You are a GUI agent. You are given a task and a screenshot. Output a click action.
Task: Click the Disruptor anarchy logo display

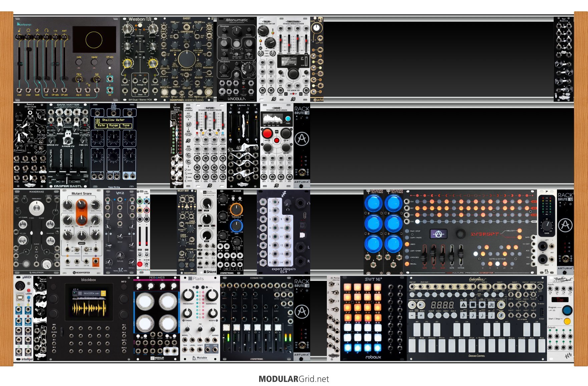tap(438, 234)
